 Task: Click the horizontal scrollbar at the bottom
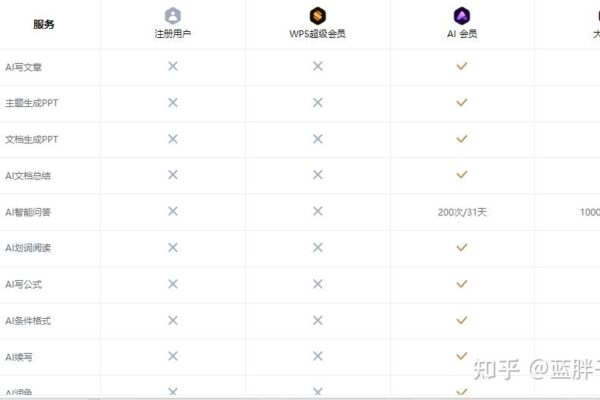coord(300,398)
